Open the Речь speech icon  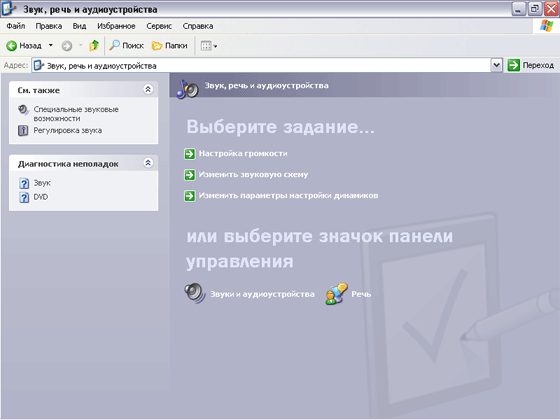pos(336,294)
